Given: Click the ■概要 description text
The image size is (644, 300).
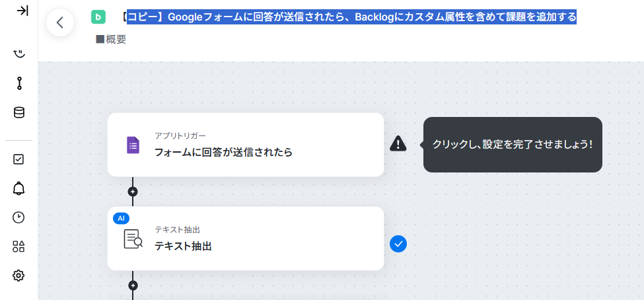Looking at the screenshot, I should click(x=111, y=40).
